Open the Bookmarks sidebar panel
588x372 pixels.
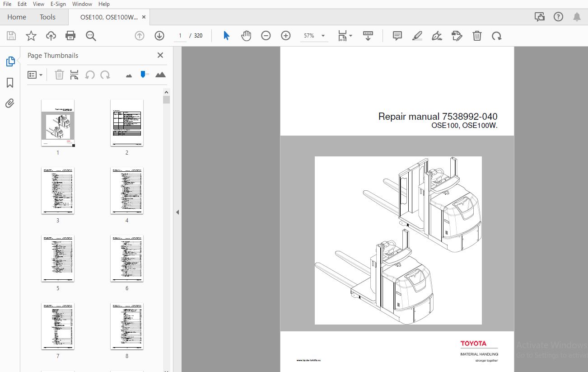[x=10, y=83]
